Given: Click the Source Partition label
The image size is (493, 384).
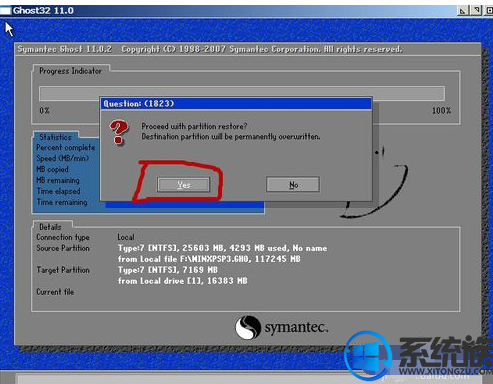Looking at the screenshot, I should 63,248.
